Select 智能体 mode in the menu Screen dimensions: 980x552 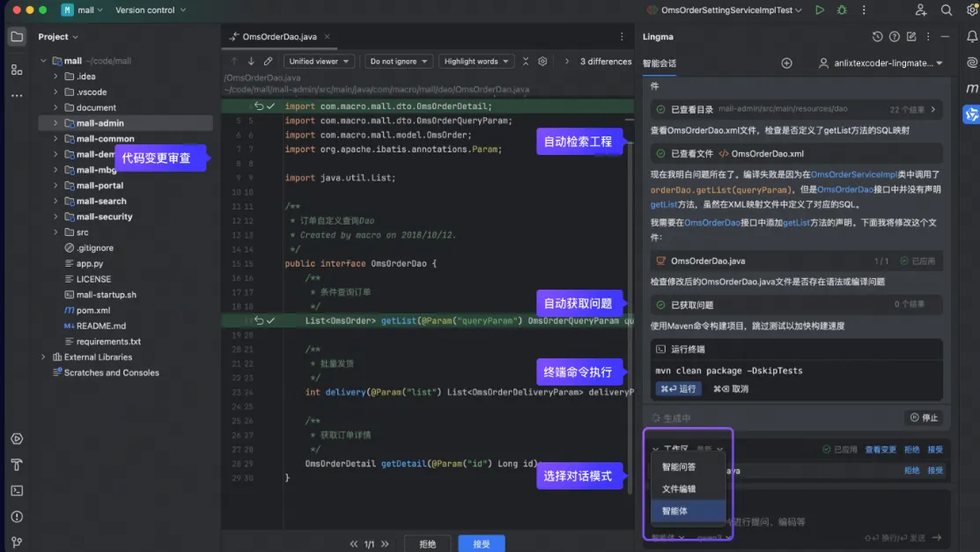click(x=688, y=511)
